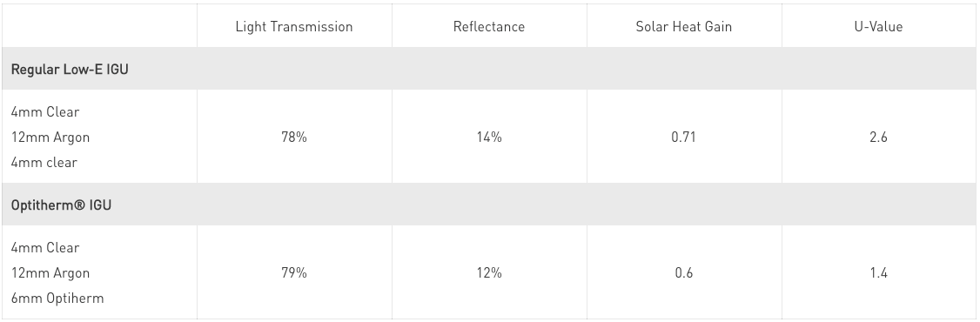Click the 4mm clear lowercase text line
The width and height of the screenshot is (980, 322).
[44, 163]
